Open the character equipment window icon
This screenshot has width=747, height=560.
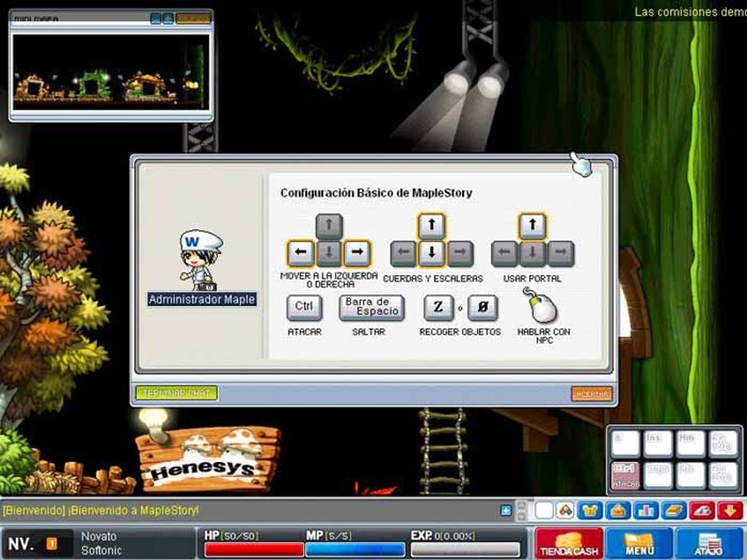pyautogui.click(x=590, y=510)
